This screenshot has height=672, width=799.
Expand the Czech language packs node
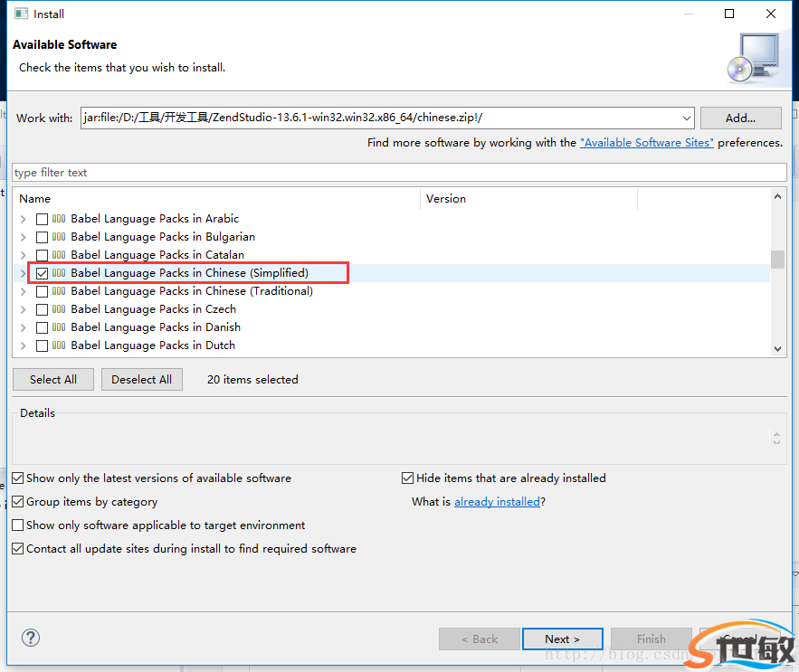tap(24, 309)
